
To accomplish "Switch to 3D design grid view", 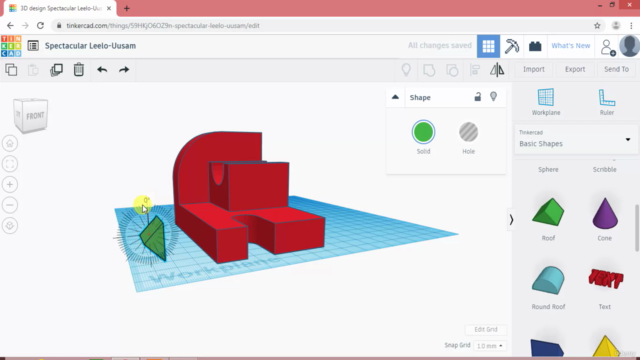I will tap(488, 46).
